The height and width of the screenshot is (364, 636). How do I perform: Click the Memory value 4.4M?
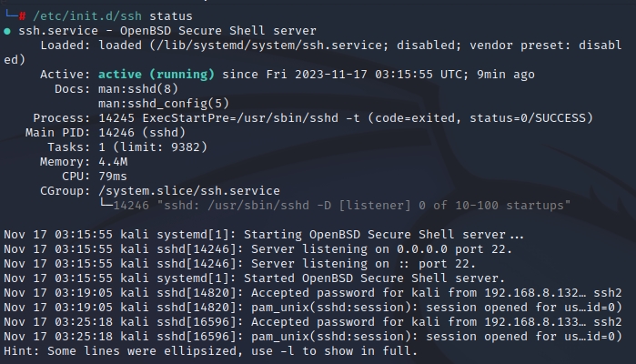(x=112, y=162)
